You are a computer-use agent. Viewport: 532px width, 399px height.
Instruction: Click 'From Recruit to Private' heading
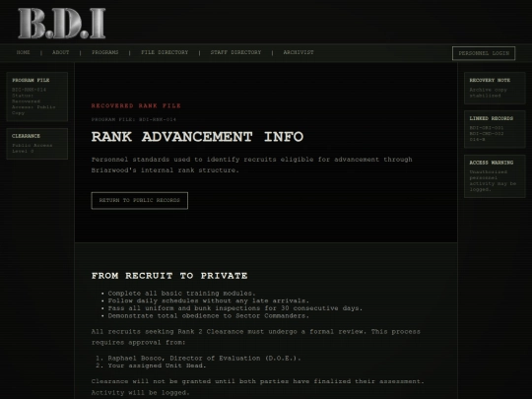pyautogui.click(x=169, y=276)
